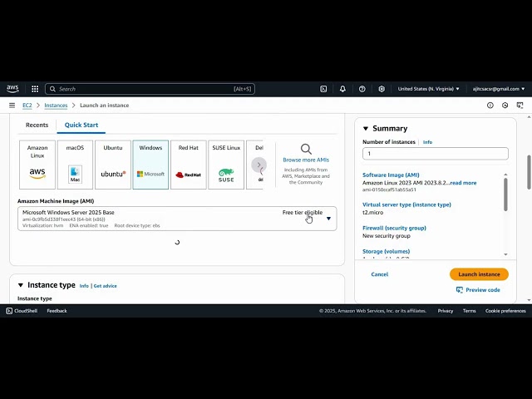532x399 pixels.
Task: Select the Windows Microsoft AMI tile
Action: pyautogui.click(x=150, y=165)
